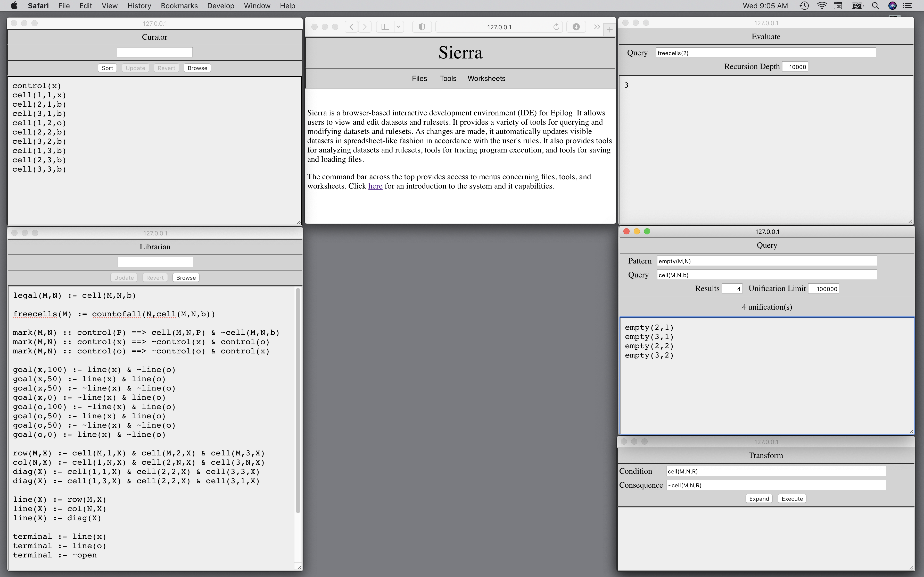The width and height of the screenshot is (924, 577).
Task: Show downloads with the download arrow icon
Action: (576, 27)
